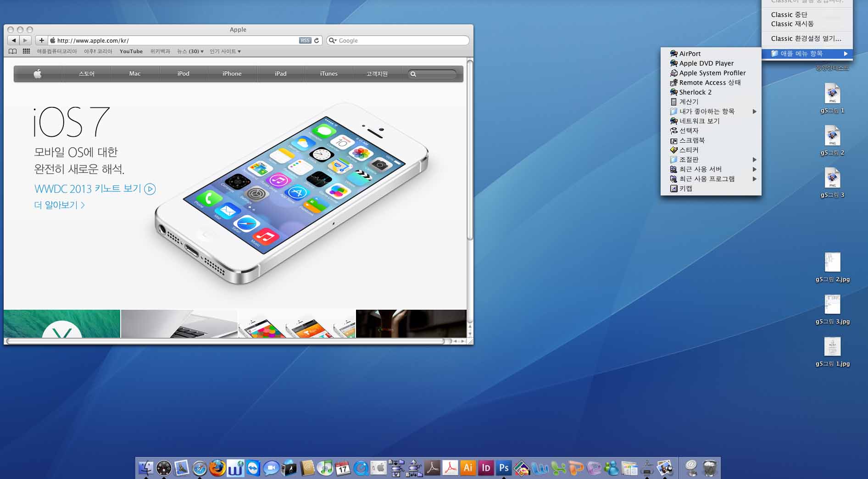Image resolution: width=868 pixels, height=479 pixels.
Task: Click the horizontal scrollbar of Safari window
Action: pos(225,341)
